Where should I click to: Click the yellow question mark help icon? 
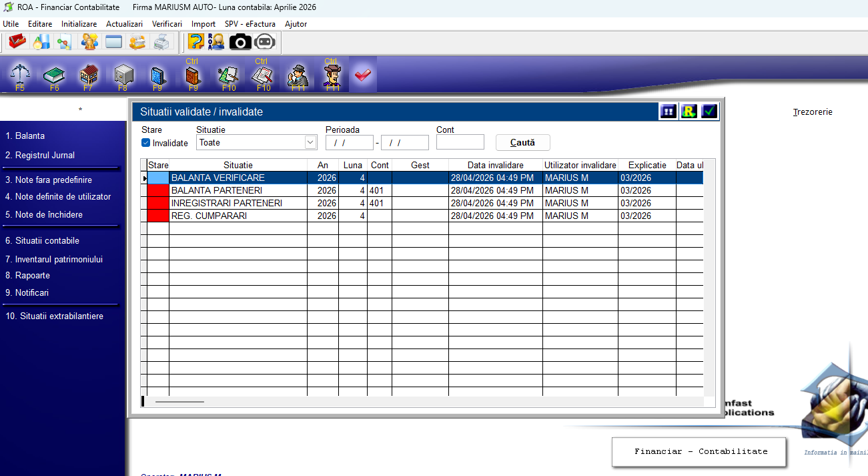pyautogui.click(x=195, y=42)
